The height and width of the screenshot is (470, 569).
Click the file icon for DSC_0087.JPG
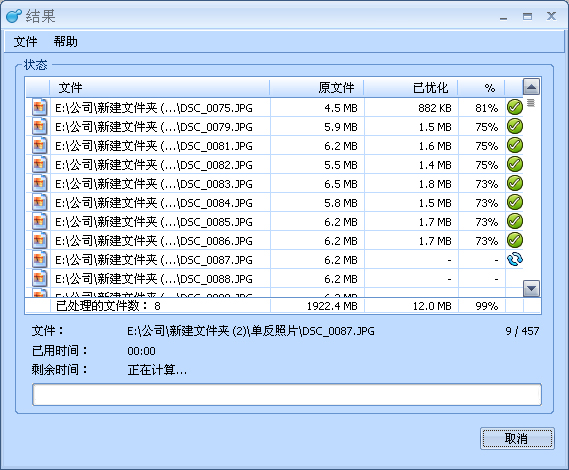click(40, 259)
